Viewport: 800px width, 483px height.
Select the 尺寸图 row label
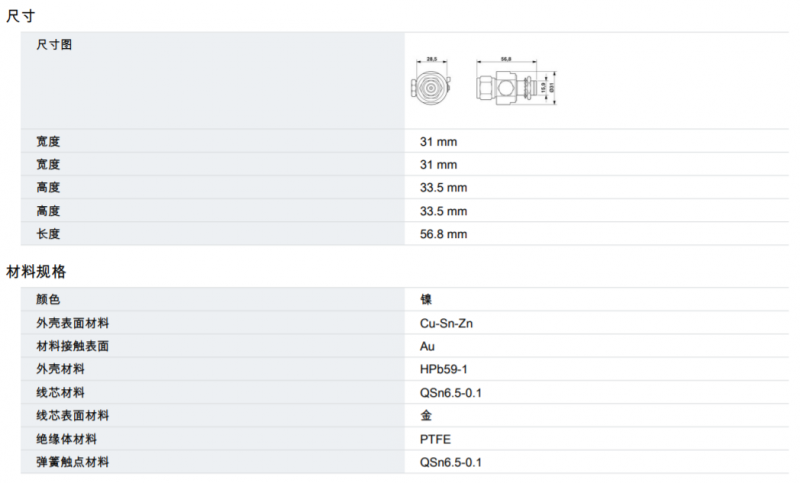click(54, 45)
